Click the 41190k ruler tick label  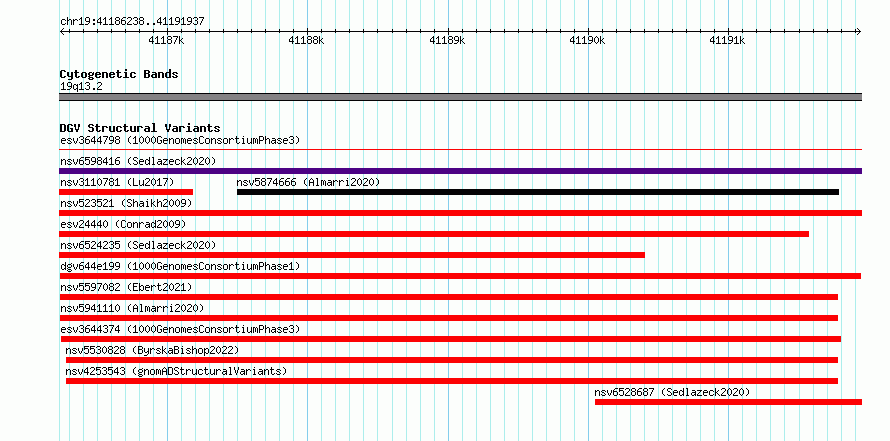587,40
